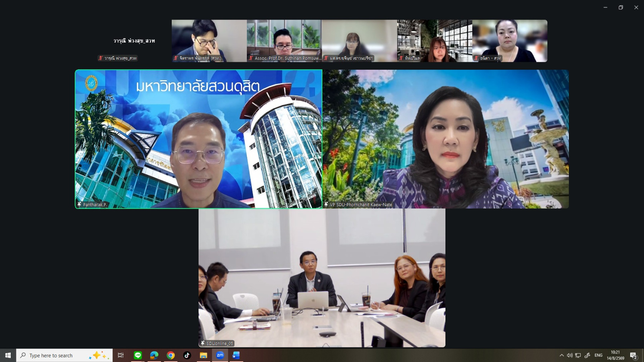Screen dimensions: 644x362
Task: Click the sparkle icon in the search box
Action: [99, 355]
